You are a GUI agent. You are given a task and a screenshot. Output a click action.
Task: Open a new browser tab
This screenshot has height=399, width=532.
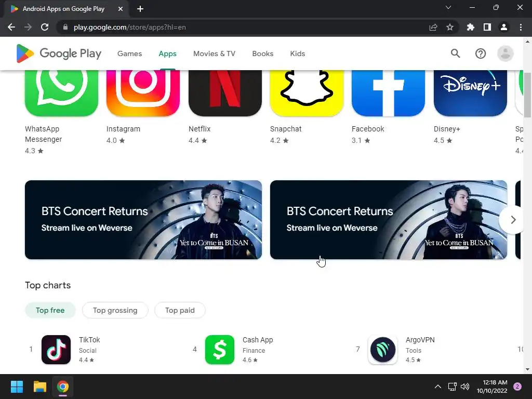pyautogui.click(x=140, y=9)
